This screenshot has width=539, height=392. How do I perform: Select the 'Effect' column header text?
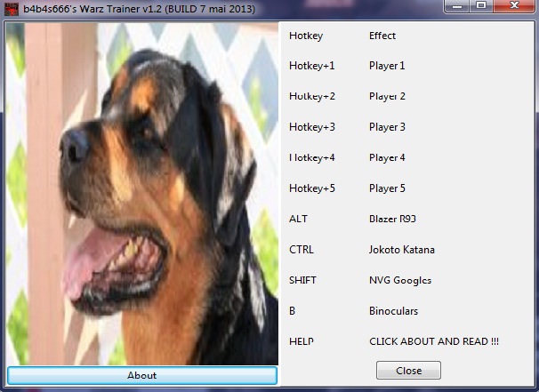(x=382, y=36)
